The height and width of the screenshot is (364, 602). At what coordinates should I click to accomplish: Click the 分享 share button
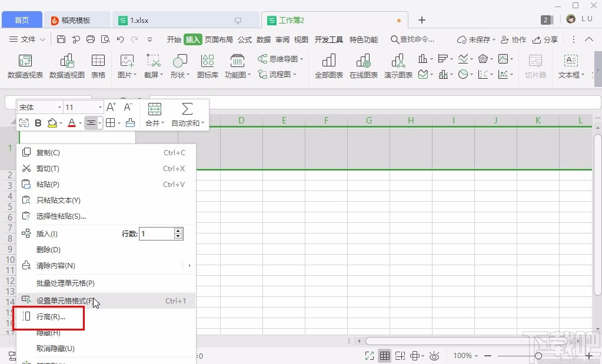pos(546,40)
